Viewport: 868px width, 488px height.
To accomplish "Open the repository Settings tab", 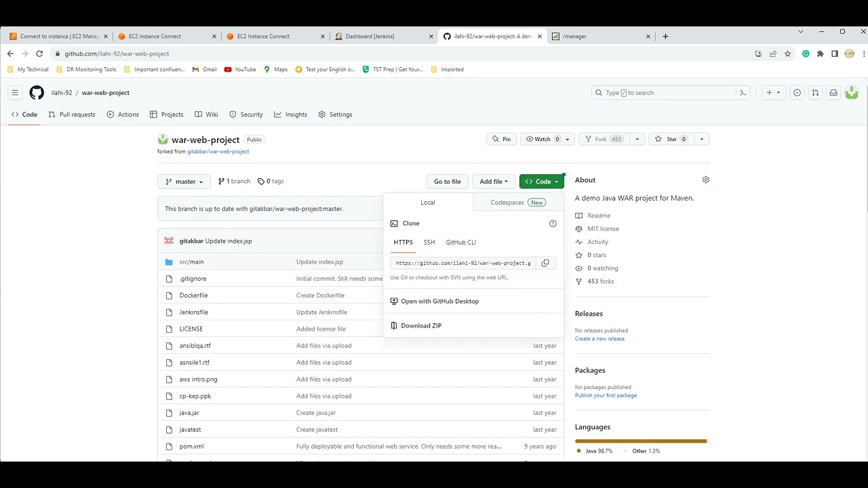I will [335, 115].
